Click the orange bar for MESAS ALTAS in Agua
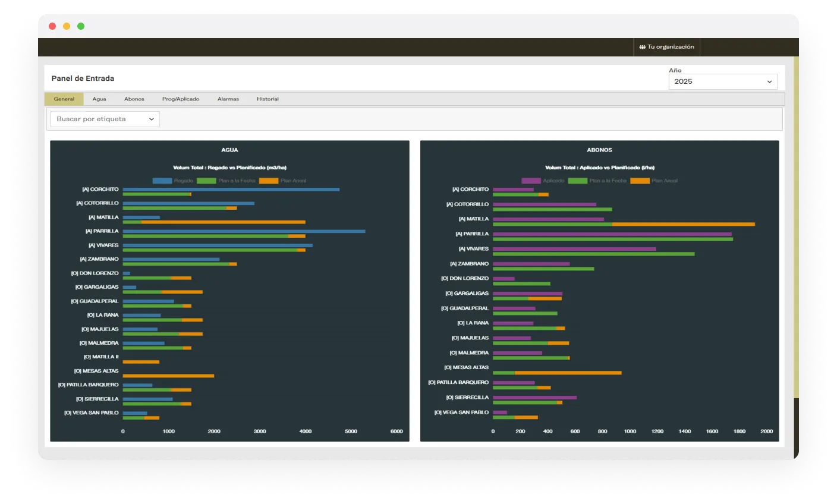837x504 pixels. pyautogui.click(x=168, y=376)
